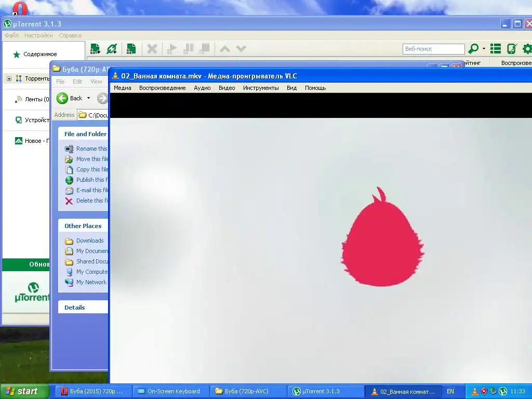Click the VLC cone icon in title bar
Image resolution: width=532 pixels, height=399 pixels.
coord(115,76)
